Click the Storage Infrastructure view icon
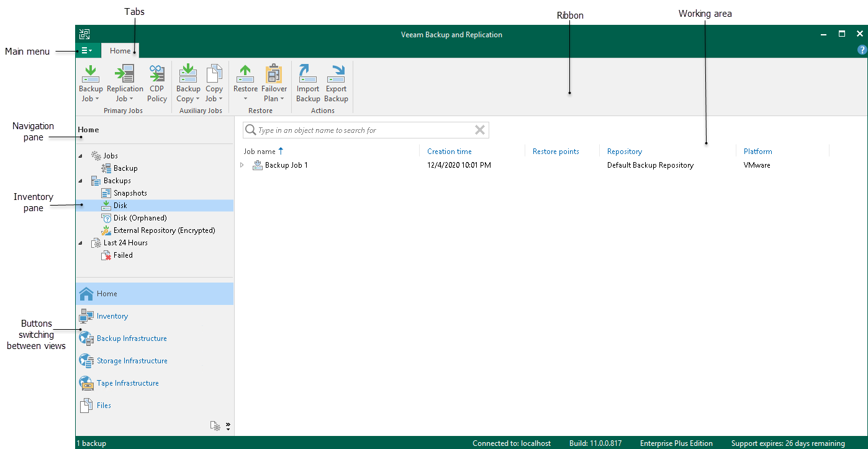 [x=86, y=361]
